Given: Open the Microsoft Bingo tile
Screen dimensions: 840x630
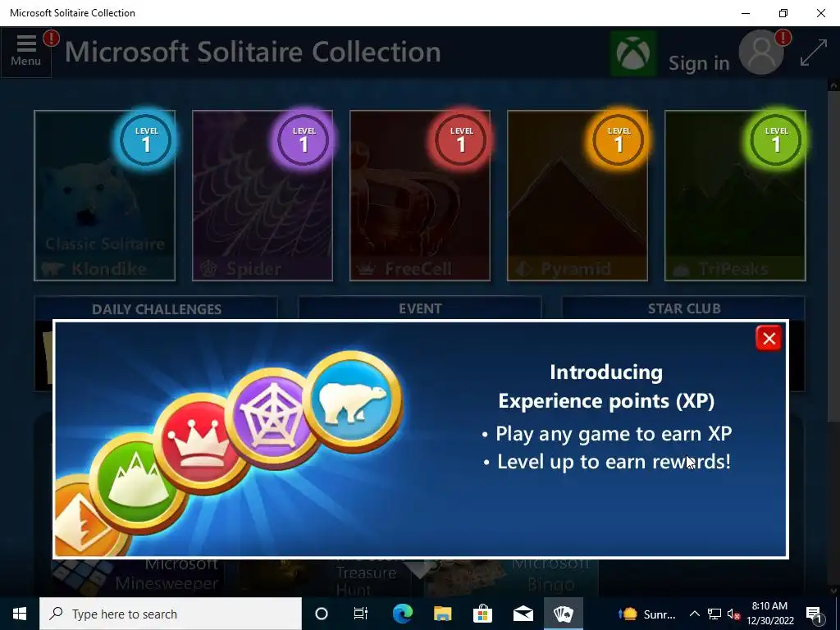Looking at the screenshot, I should pyautogui.click(x=512, y=577).
